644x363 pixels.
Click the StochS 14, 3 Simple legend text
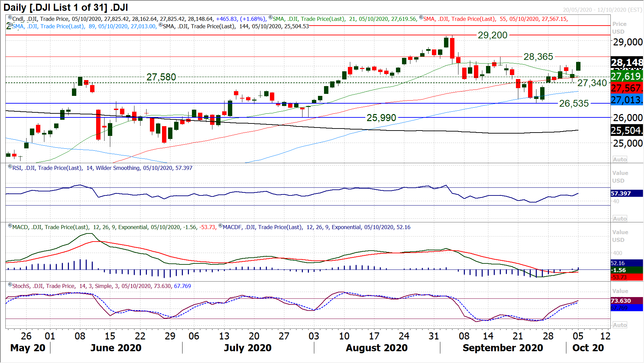pos(102,286)
